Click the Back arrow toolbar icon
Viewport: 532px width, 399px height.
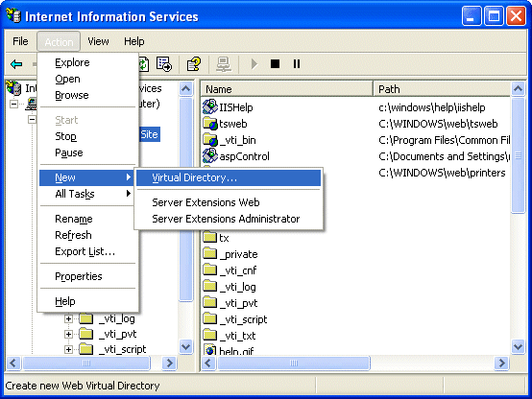[x=16, y=63]
